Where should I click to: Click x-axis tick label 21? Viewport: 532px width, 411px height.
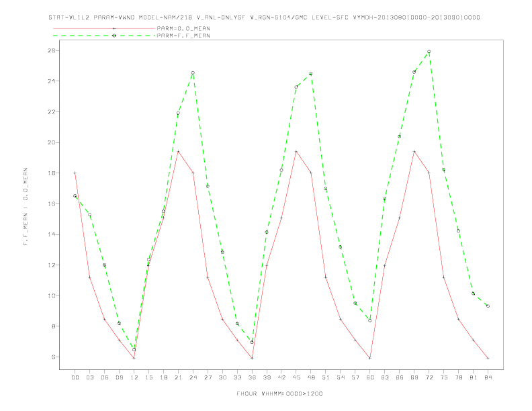[x=178, y=377]
